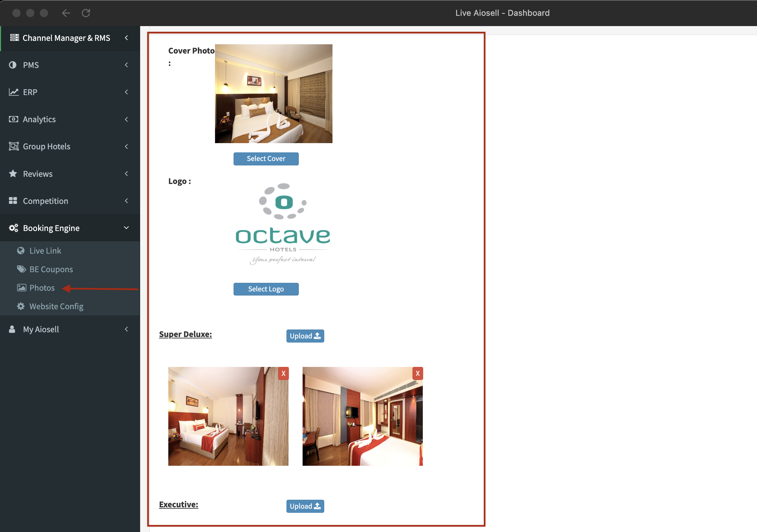Click the Select Cover button
The width and height of the screenshot is (757, 532).
pyautogui.click(x=266, y=159)
